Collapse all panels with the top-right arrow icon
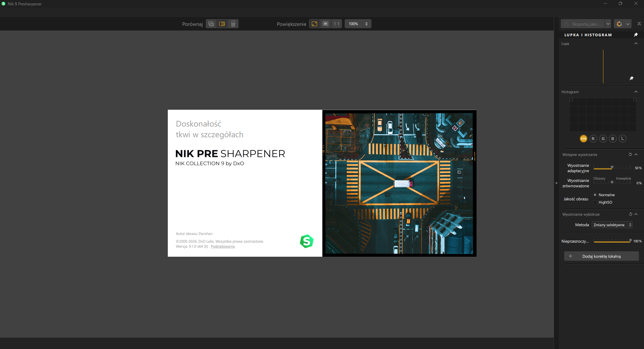644x349 pixels. [x=639, y=24]
